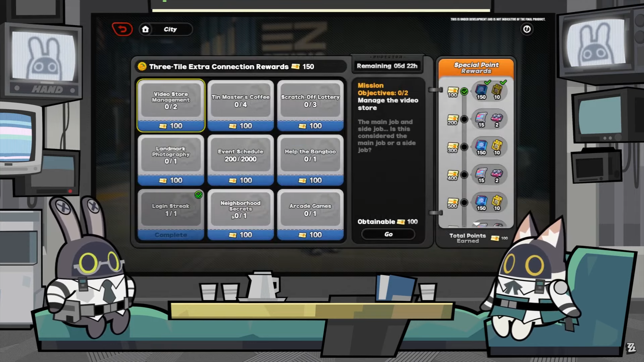
Task: Click the Home navigation tab
Action: pos(145,29)
